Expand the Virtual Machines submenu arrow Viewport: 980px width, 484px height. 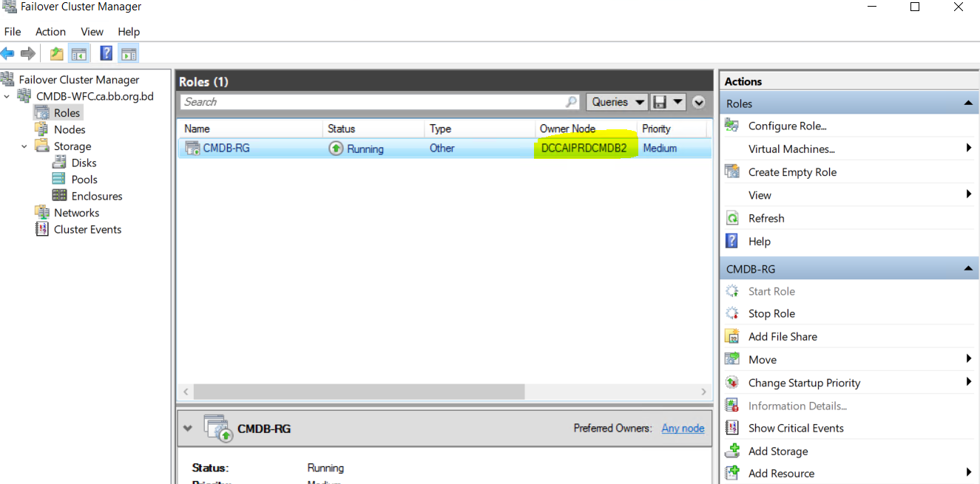969,149
